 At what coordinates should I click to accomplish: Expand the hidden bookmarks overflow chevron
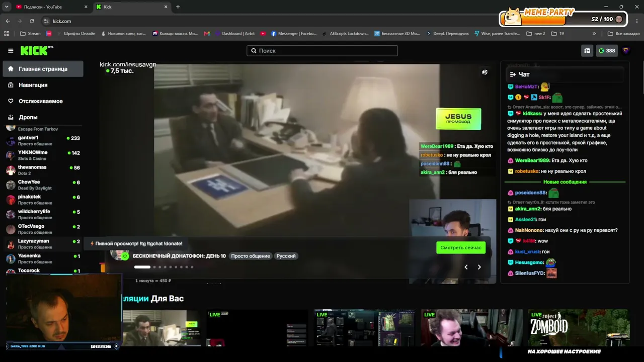[594, 34]
